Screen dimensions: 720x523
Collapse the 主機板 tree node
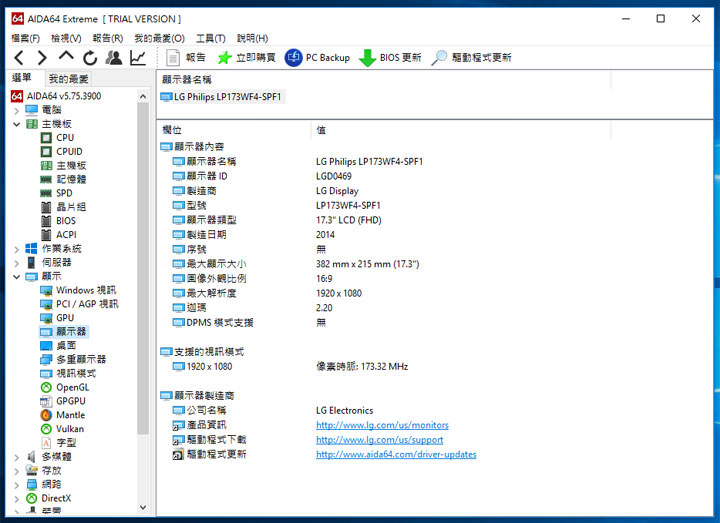pyautogui.click(x=17, y=124)
